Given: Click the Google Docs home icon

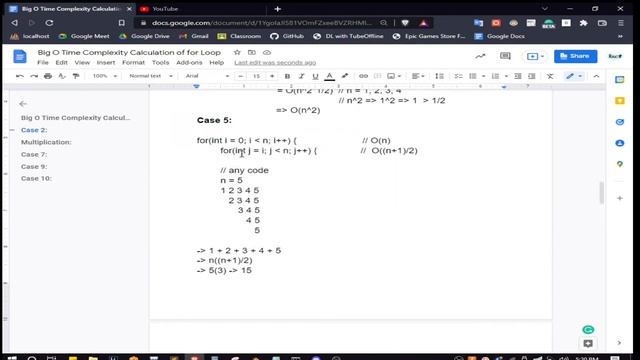Looking at the screenshot, I should (20, 56).
